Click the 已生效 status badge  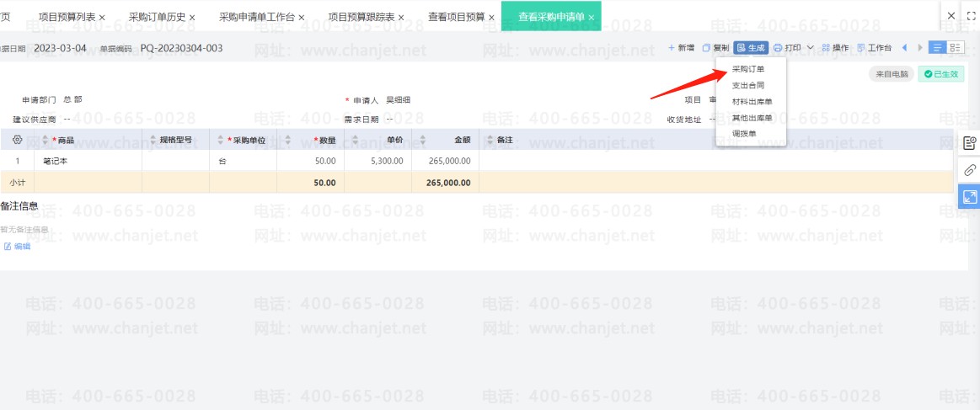click(x=941, y=73)
